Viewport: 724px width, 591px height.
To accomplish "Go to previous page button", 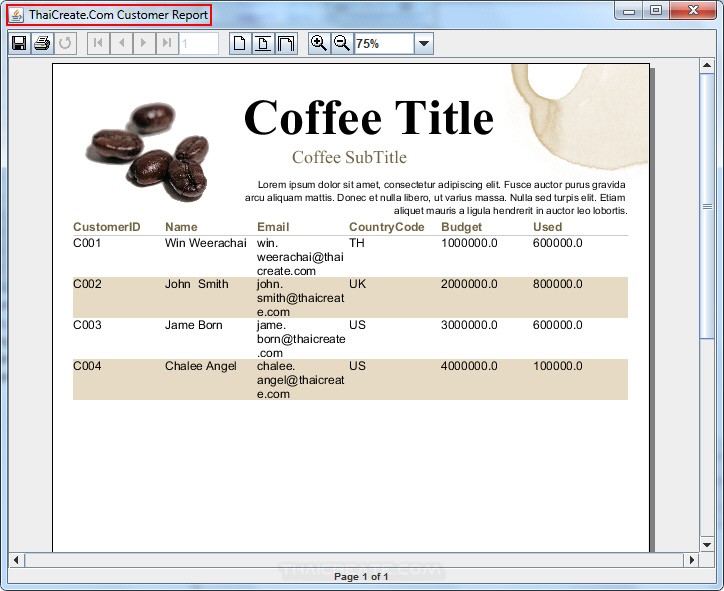I will tap(121, 43).
